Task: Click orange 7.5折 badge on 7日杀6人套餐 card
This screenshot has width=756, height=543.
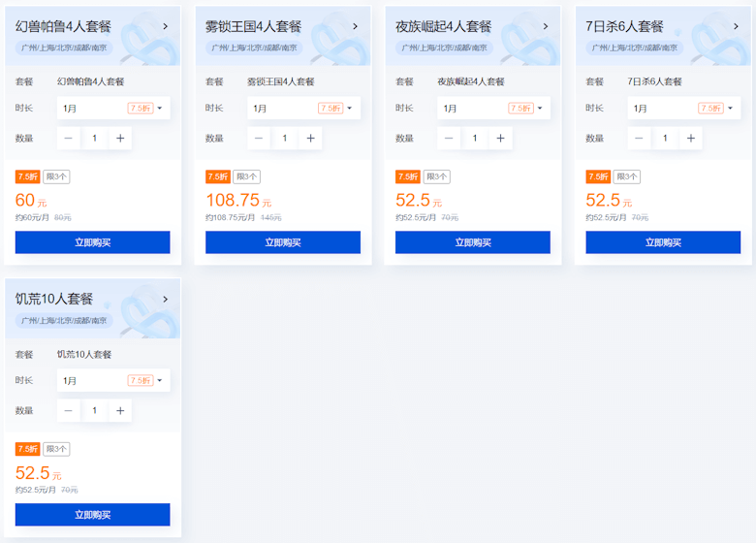Action: 598,176
